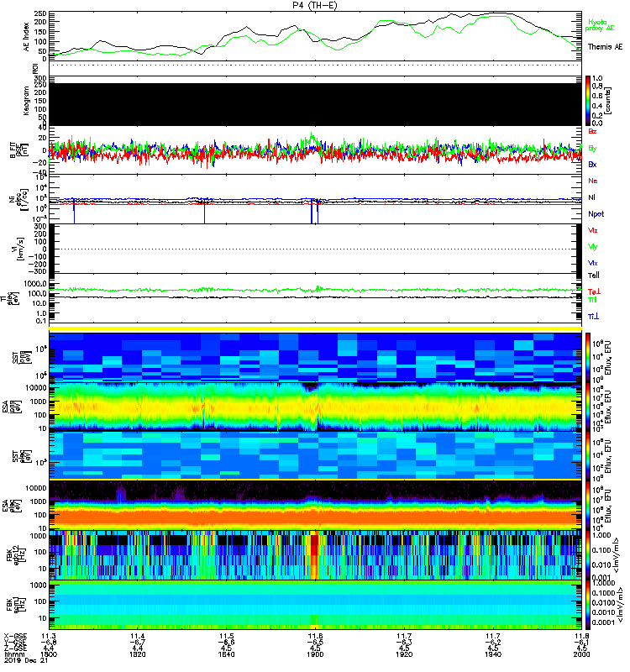Viewport: 630px width, 672px height.
Task: Click the 1800 time tick label
Action: pos(49,654)
